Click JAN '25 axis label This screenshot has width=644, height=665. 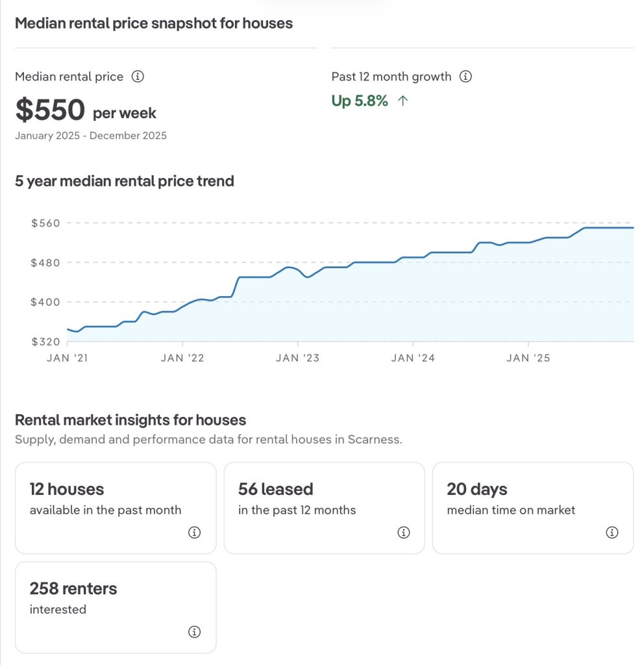pyautogui.click(x=528, y=358)
